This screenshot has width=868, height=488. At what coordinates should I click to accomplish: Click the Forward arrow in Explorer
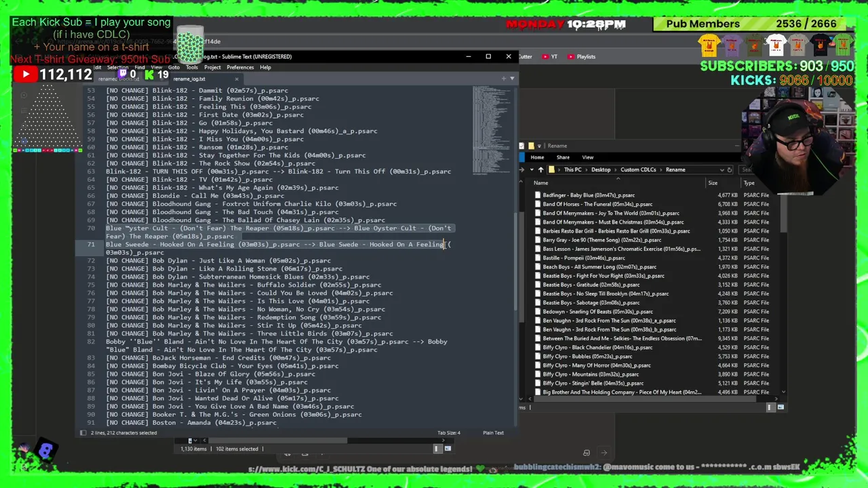[x=523, y=169]
